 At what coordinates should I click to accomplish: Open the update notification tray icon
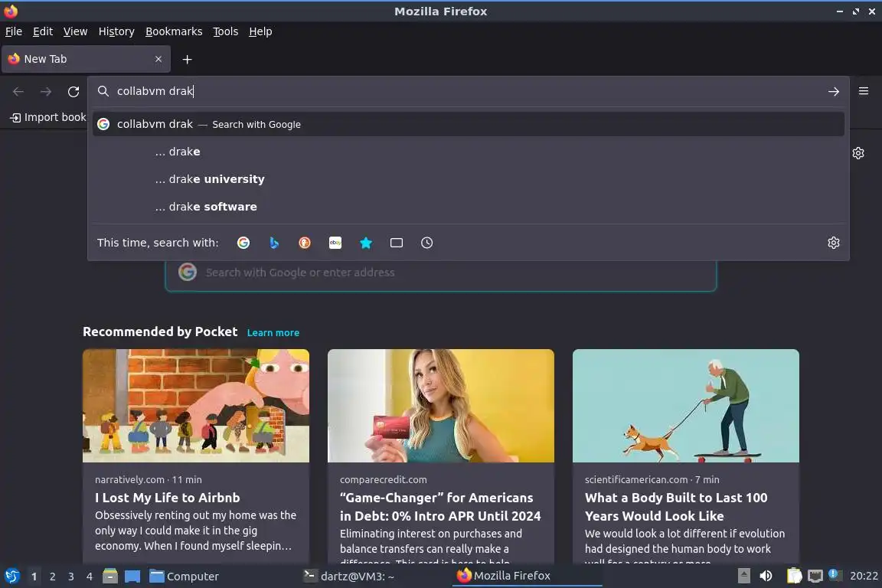click(835, 575)
